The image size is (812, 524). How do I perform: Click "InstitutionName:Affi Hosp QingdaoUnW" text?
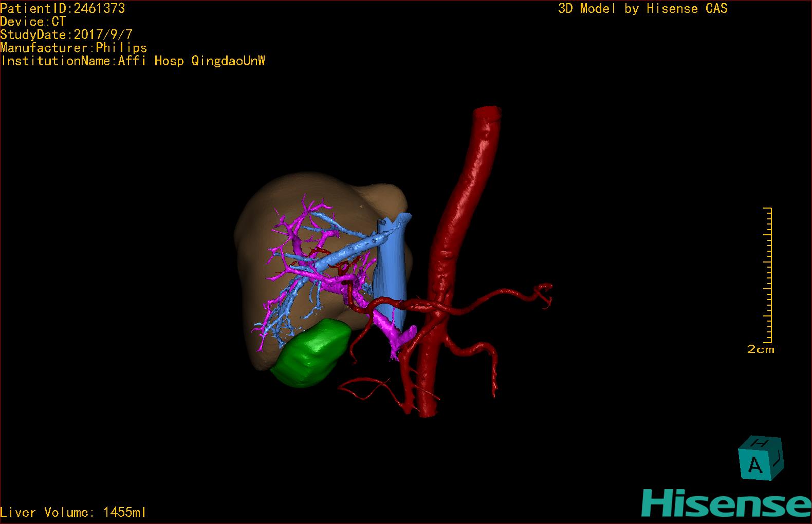click(133, 61)
